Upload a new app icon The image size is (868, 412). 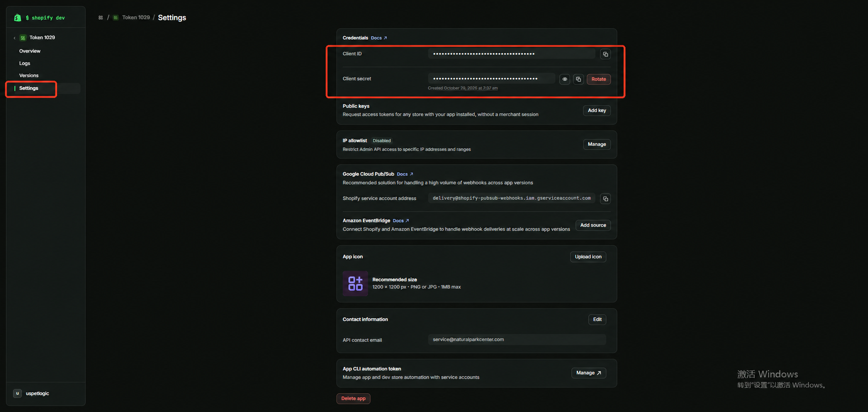click(588, 257)
